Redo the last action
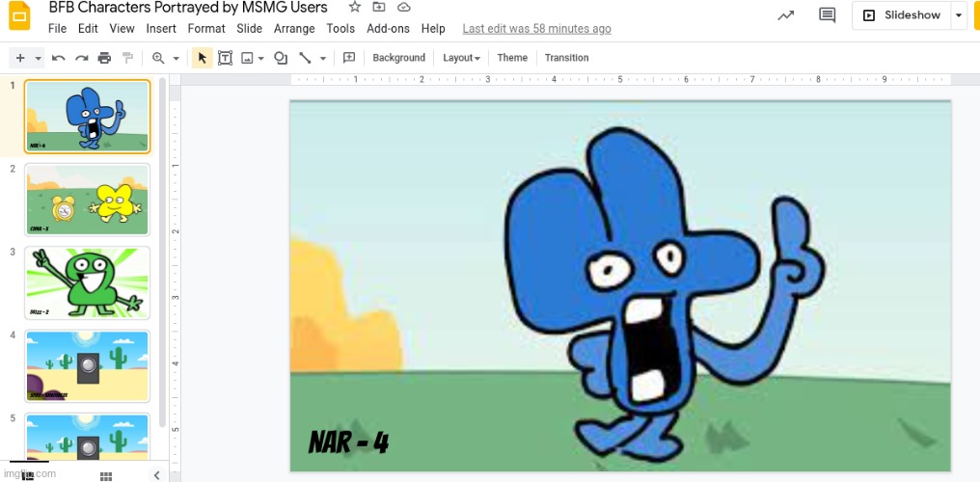This screenshot has width=980, height=482. pyautogui.click(x=81, y=58)
